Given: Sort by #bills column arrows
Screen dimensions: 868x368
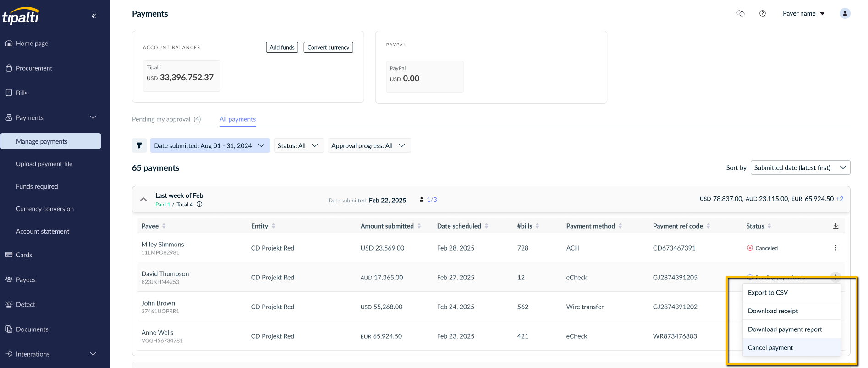Looking at the screenshot, I should tap(537, 226).
